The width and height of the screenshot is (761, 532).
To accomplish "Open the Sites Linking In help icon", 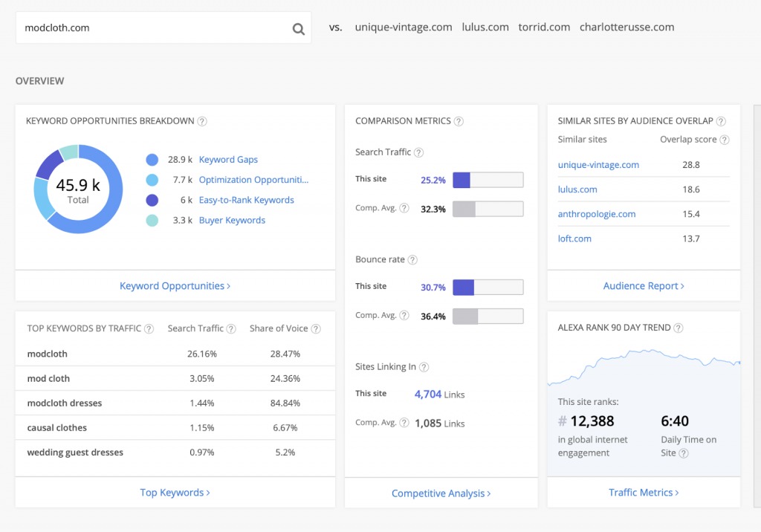I will coord(424,366).
